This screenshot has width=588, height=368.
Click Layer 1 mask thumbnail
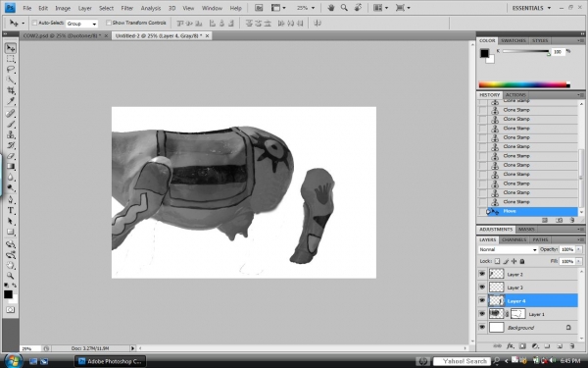click(x=517, y=314)
